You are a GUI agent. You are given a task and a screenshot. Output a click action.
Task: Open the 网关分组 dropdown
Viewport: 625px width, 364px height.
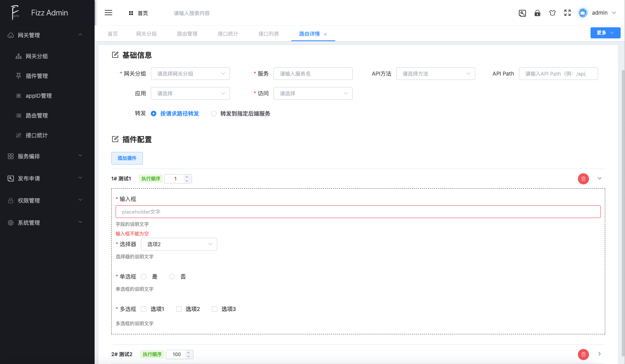(190, 74)
